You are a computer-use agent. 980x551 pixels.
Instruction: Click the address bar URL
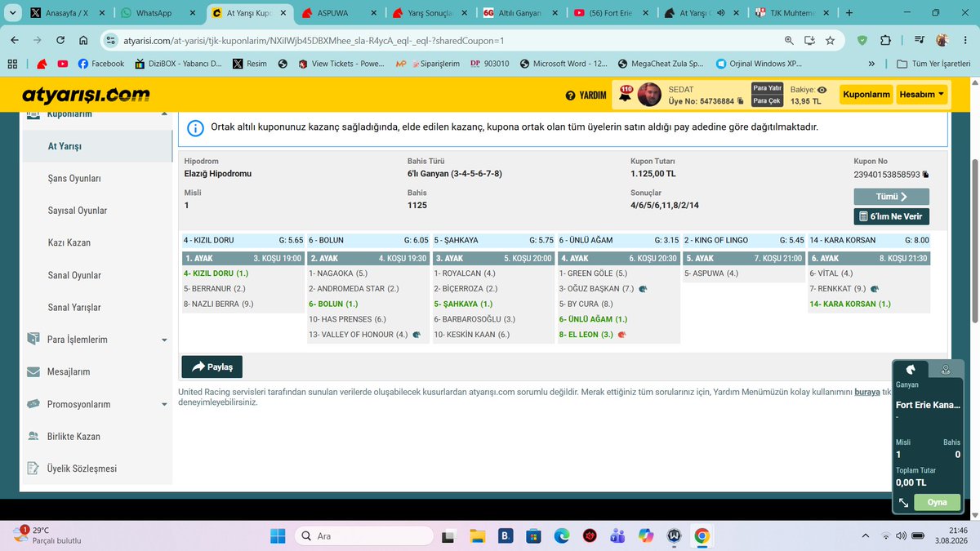pyautogui.click(x=314, y=40)
